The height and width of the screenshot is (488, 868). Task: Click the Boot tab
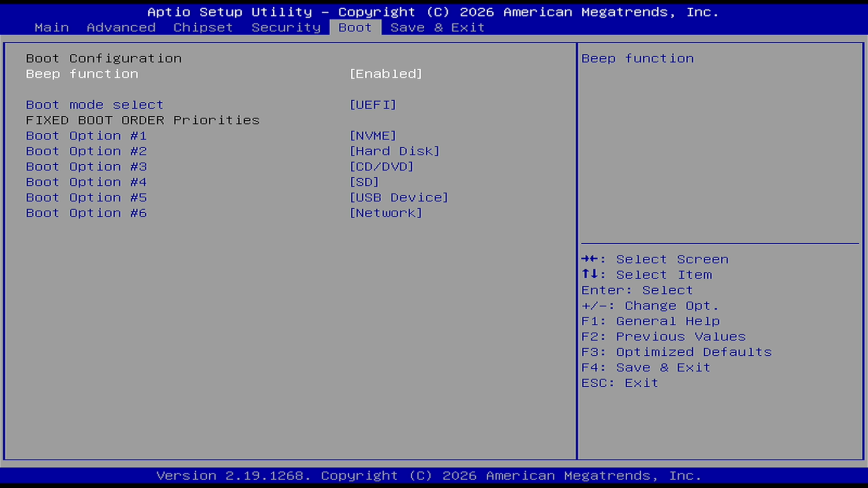tap(355, 27)
